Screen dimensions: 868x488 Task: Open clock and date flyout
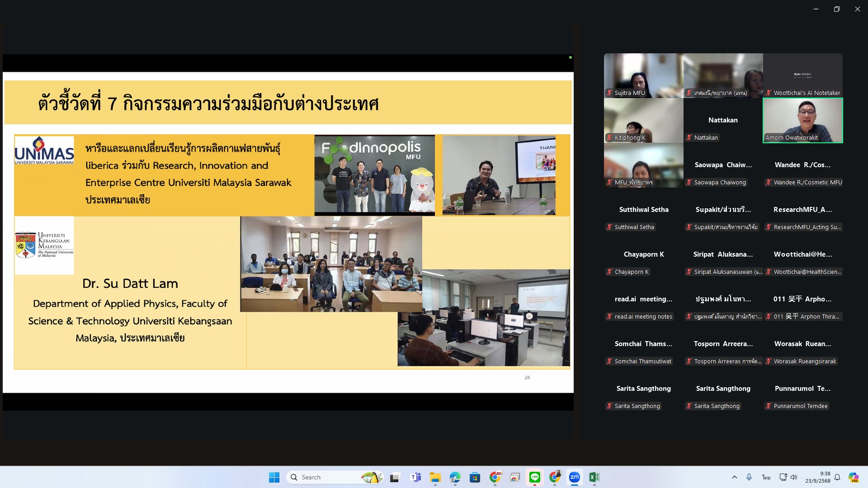coord(817,477)
